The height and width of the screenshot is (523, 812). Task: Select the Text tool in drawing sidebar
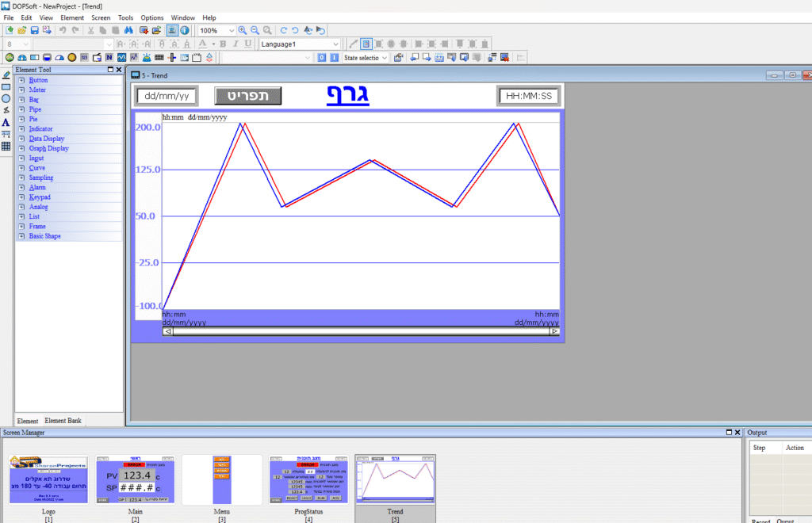6,122
